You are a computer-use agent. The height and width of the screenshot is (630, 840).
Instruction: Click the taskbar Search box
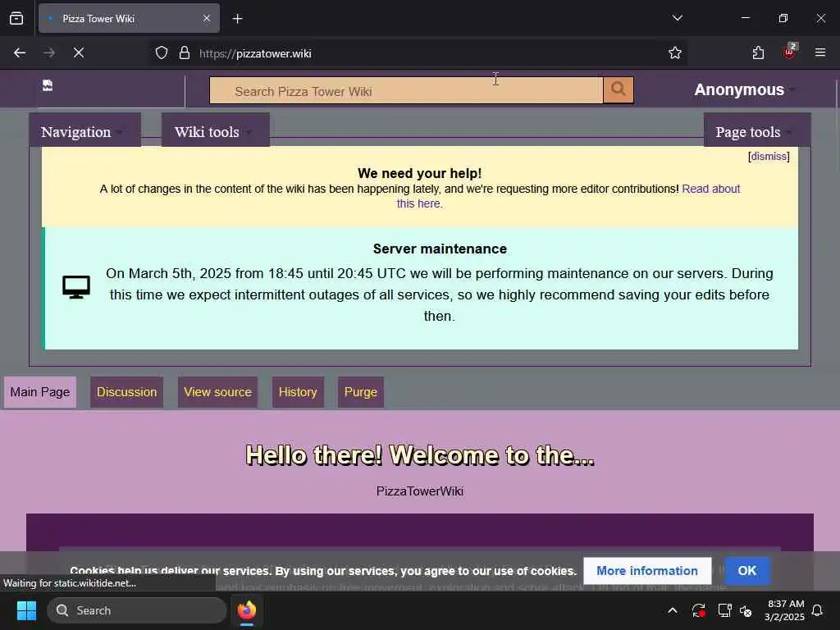137,610
